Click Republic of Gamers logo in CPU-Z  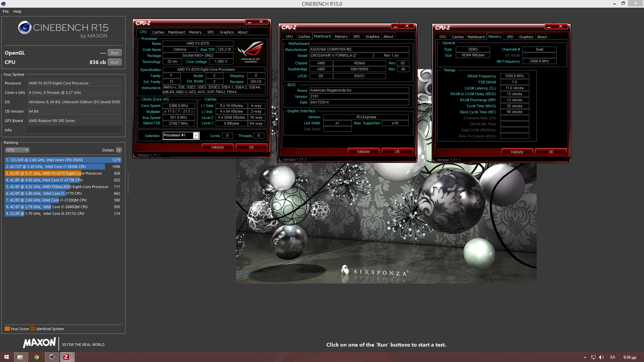[251, 52]
